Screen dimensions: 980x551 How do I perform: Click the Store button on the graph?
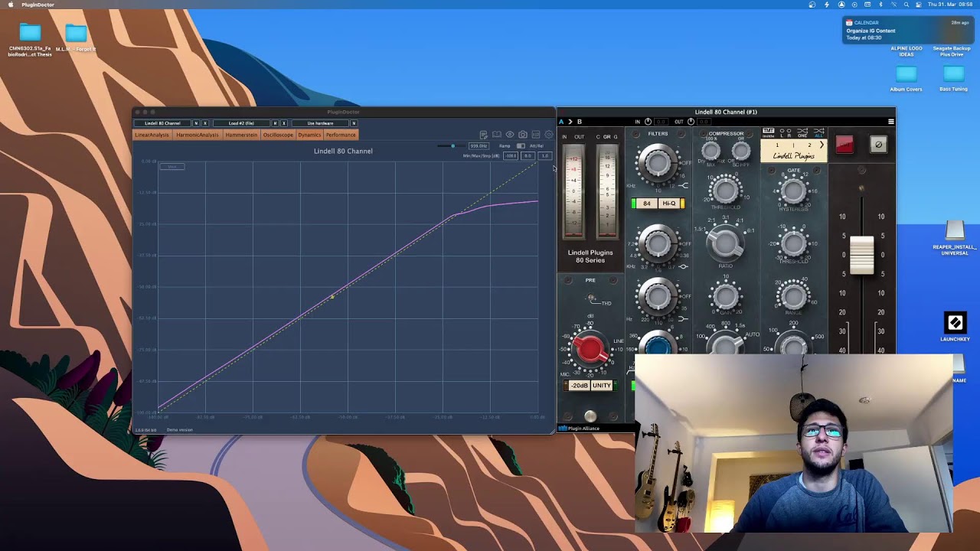pyautogui.click(x=172, y=167)
